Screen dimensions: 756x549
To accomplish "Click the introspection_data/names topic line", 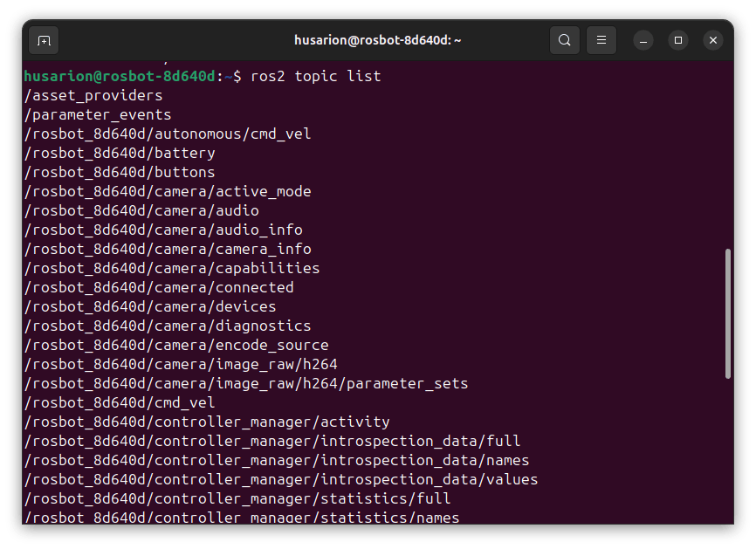I will pos(277,460).
